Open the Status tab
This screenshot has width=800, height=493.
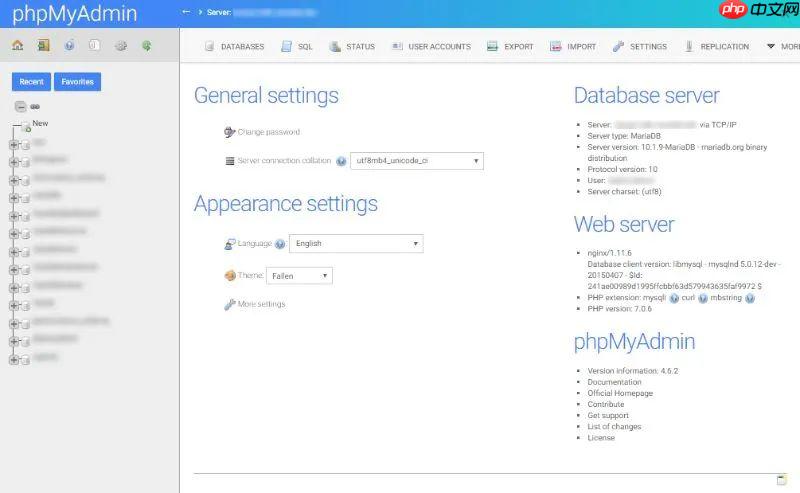352,46
